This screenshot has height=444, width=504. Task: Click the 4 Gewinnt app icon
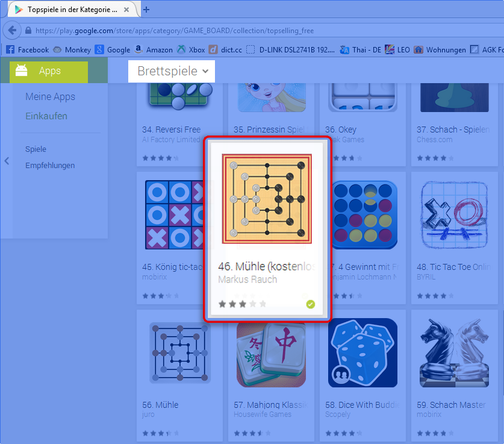[x=364, y=214]
